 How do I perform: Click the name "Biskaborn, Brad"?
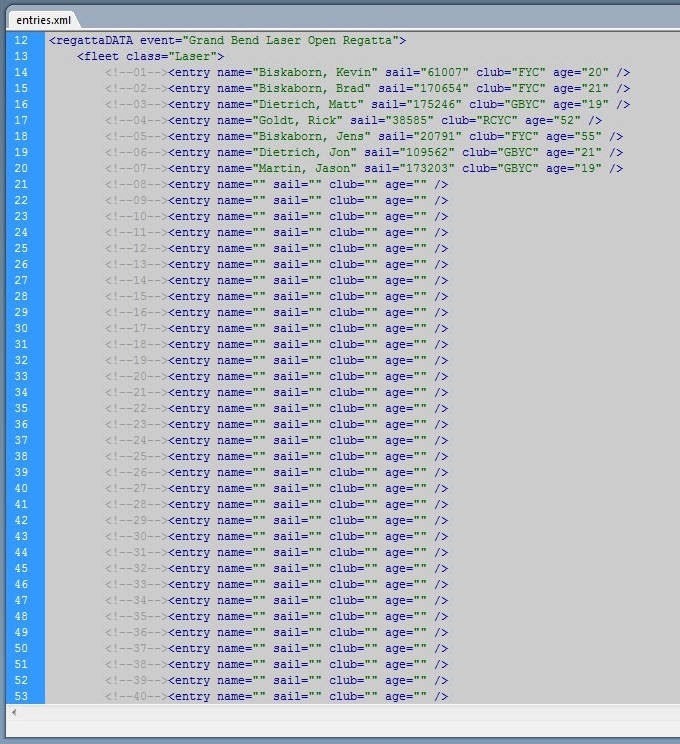pos(311,89)
